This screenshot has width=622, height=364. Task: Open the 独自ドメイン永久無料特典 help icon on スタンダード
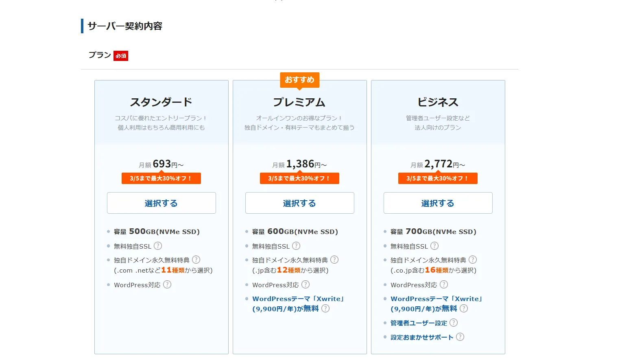point(196,260)
